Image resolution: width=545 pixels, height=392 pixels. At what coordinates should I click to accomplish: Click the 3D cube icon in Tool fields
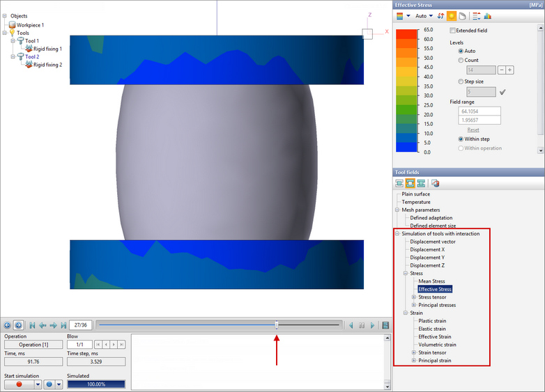[x=436, y=183]
